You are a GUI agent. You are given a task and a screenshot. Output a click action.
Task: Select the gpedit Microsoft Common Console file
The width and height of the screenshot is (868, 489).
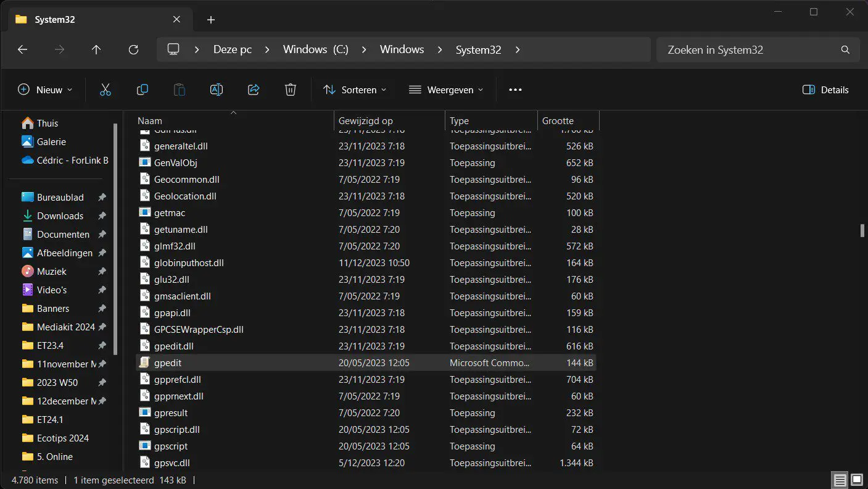[366, 363]
